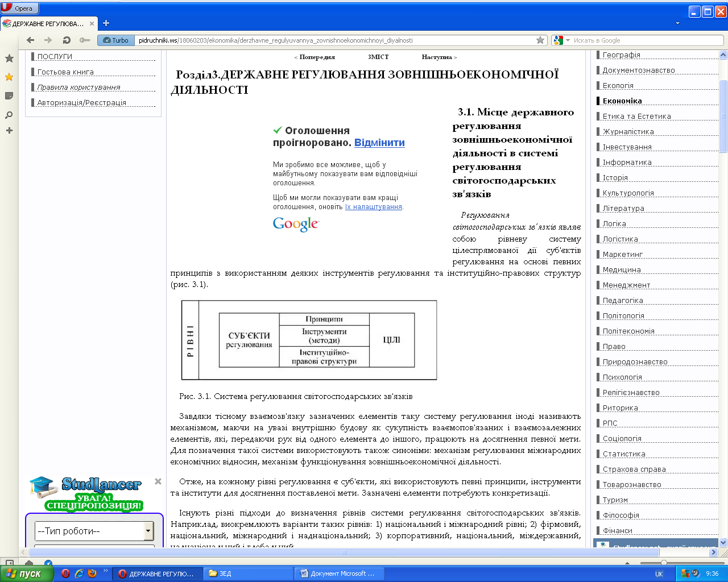Click horizontal scrollbar right arrow
The height and width of the screenshot is (582, 728).
[x=713, y=552]
